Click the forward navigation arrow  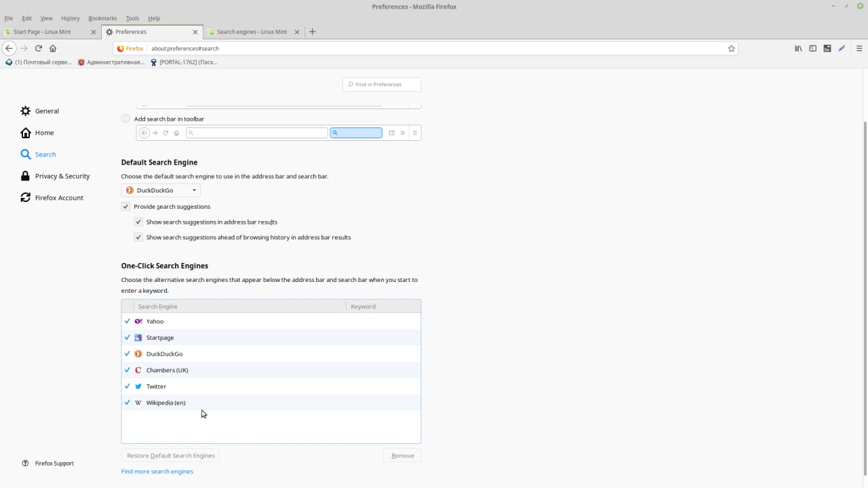pyautogui.click(x=24, y=48)
